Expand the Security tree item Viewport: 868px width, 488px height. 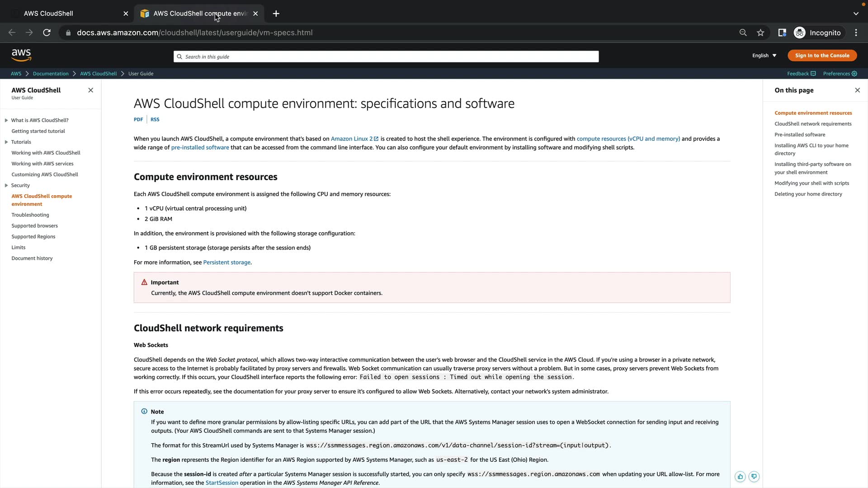point(6,185)
